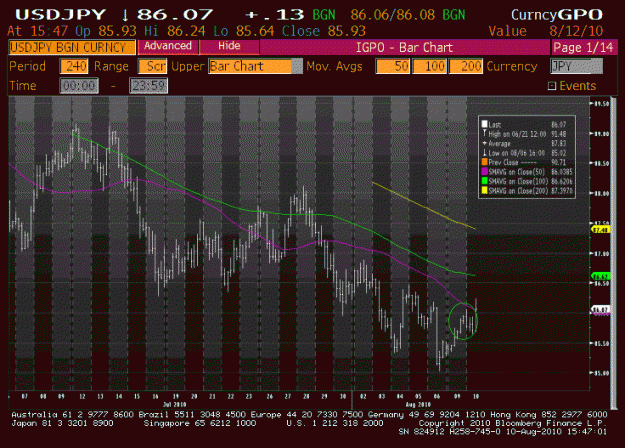Click the 85.00 price axis label
Image resolution: width=625 pixels, height=448 pixels.
coord(602,373)
